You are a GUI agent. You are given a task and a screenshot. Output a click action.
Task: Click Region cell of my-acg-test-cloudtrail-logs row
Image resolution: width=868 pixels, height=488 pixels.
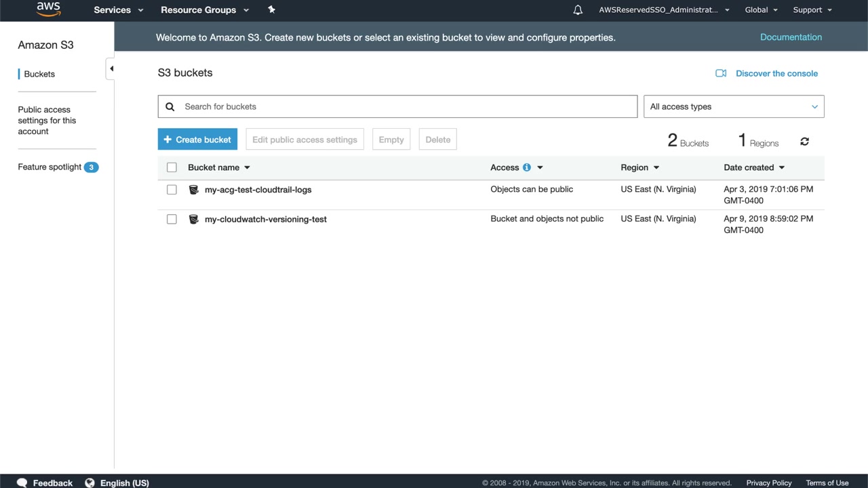[658, 189]
